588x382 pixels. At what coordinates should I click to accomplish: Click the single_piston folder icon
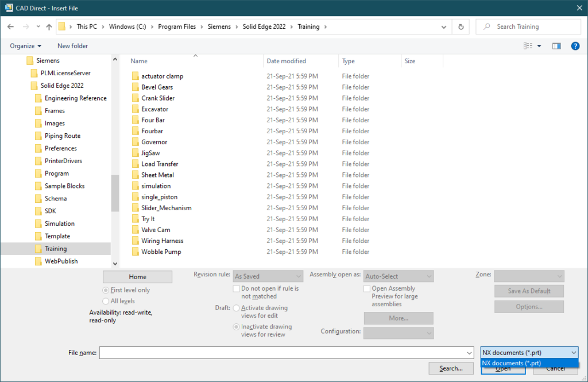point(136,197)
